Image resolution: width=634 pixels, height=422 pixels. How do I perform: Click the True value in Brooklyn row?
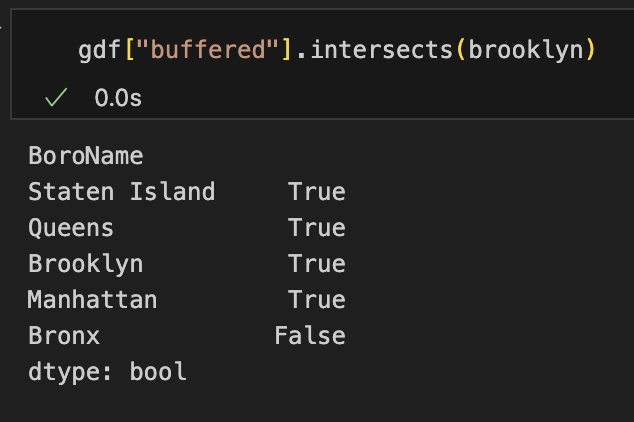316,264
